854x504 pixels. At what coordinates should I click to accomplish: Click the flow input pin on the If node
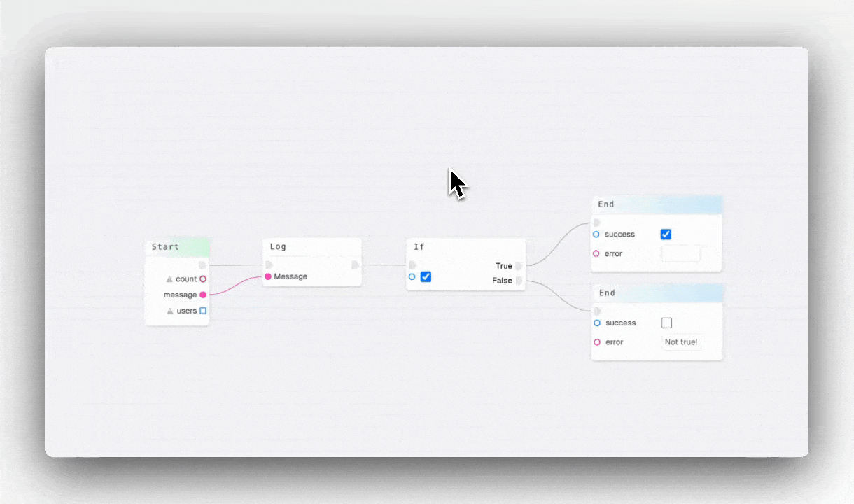pyautogui.click(x=412, y=265)
